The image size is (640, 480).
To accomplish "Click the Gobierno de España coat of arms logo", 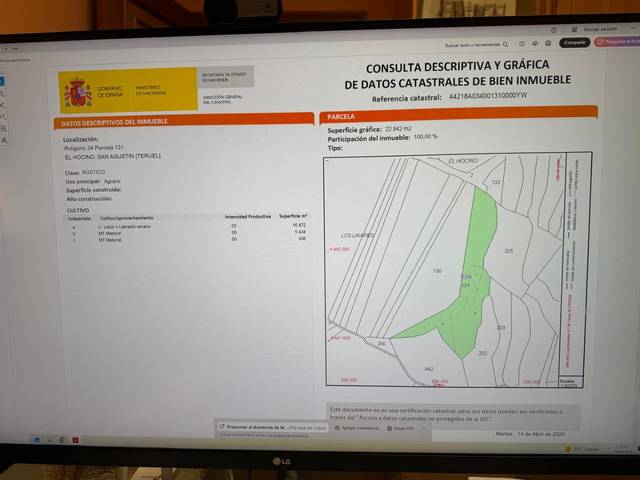I will click(78, 92).
